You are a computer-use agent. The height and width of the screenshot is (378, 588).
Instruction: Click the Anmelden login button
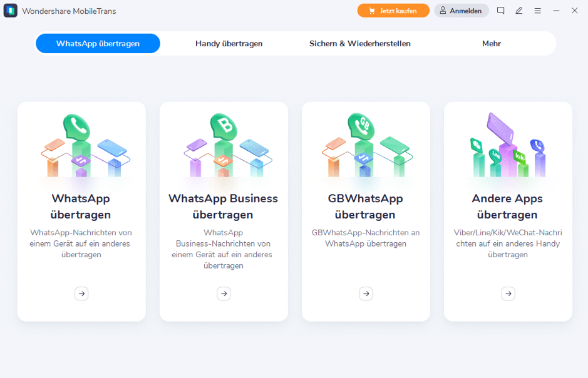tap(462, 11)
